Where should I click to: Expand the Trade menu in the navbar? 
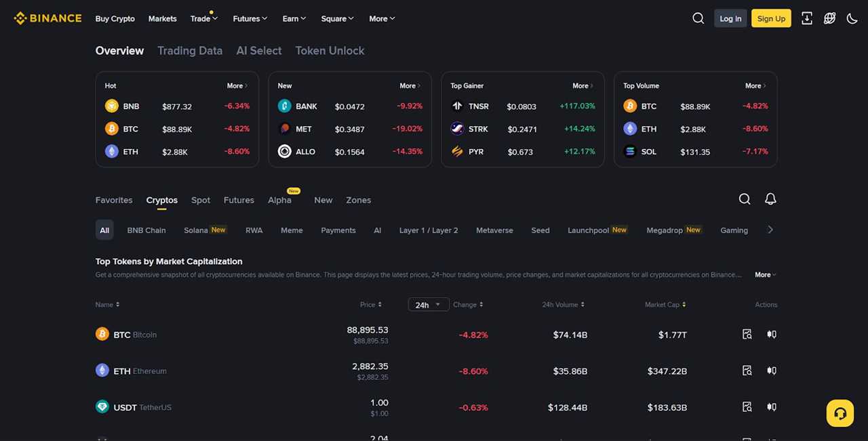click(x=203, y=18)
